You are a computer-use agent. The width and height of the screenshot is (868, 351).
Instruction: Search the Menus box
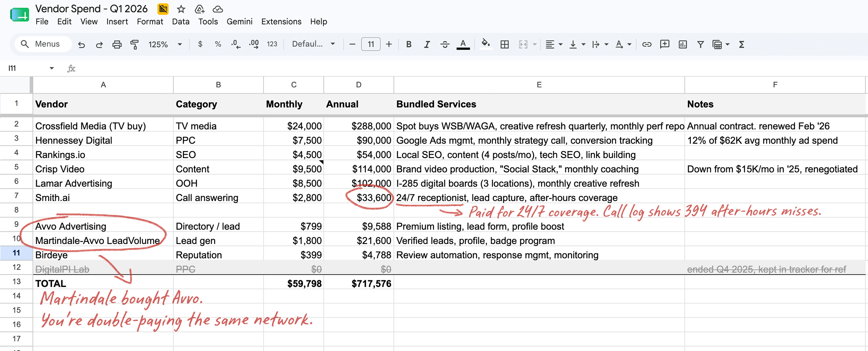click(x=43, y=44)
